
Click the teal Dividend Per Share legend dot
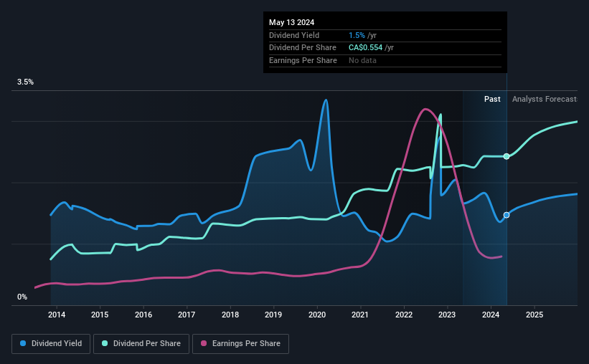point(105,343)
